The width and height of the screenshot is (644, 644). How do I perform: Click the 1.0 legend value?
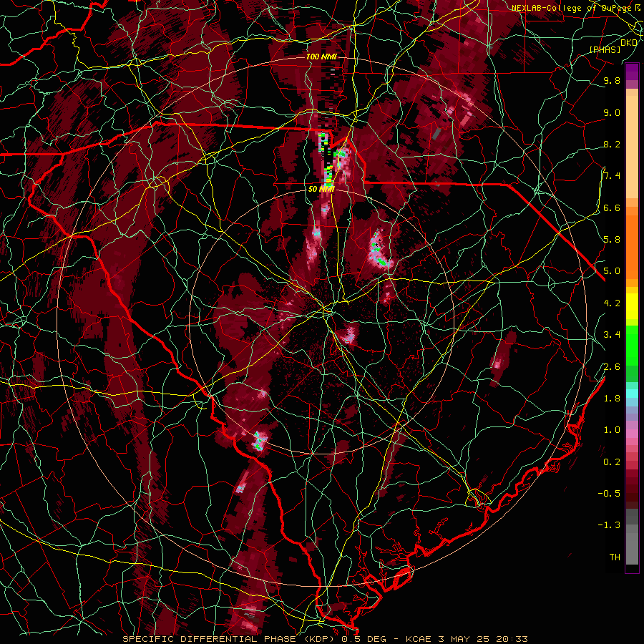tap(612, 429)
